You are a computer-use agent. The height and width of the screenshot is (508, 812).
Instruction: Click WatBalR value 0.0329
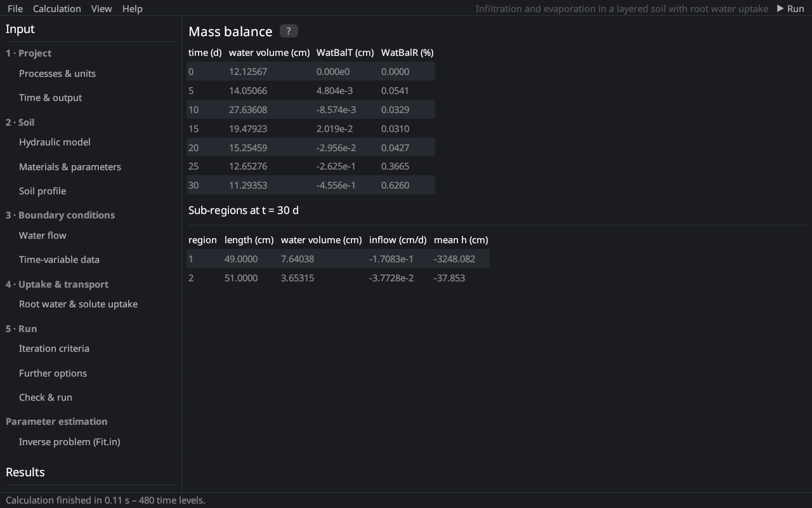click(395, 110)
